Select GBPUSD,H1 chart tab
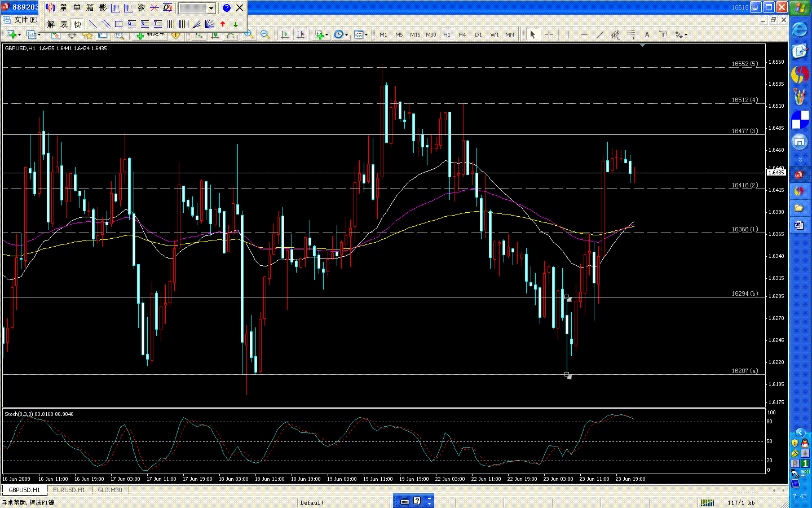This screenshot has height=508, width=812. [x=24, y=490]
